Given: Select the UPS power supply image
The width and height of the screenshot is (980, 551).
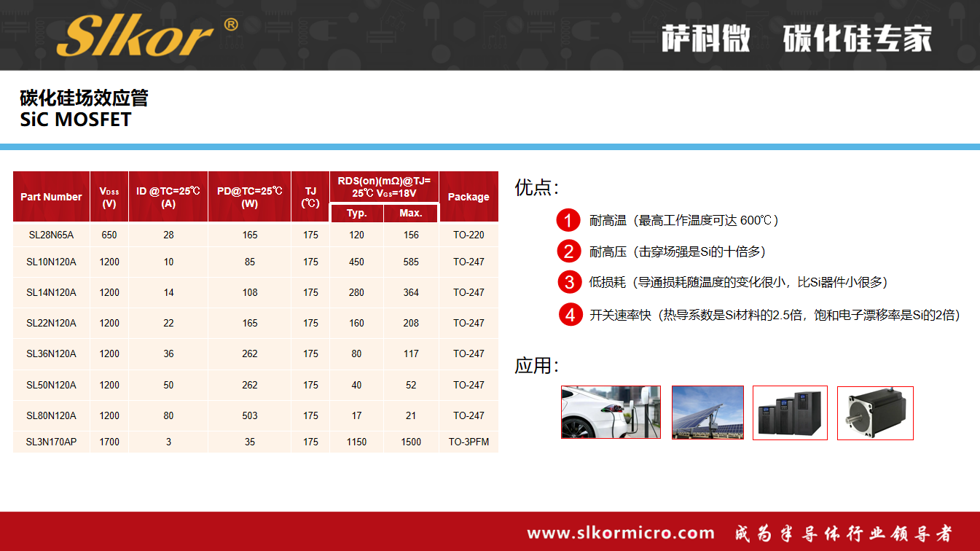Looking at the screenshot, I should click(x=790, y=413).
